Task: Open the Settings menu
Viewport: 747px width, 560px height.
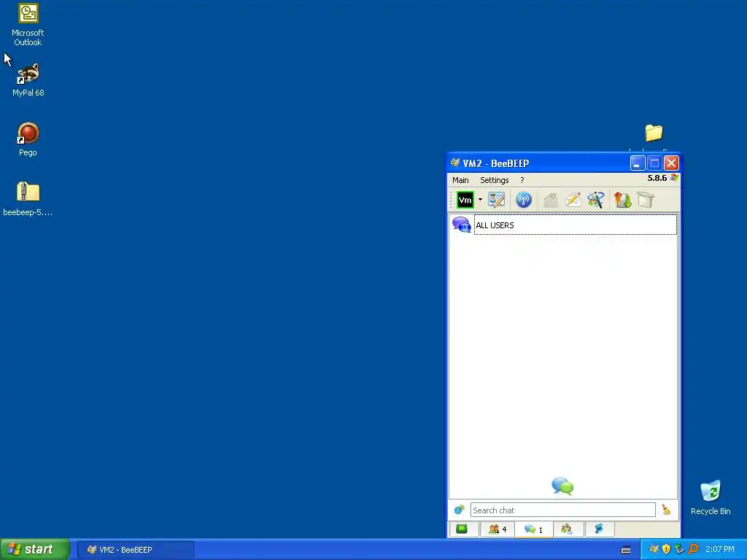Action: pyautogui.click(x=494, y=180)
